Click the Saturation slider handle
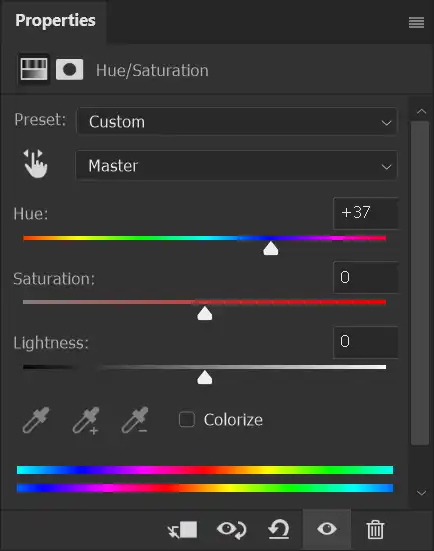 pos(205,313)
